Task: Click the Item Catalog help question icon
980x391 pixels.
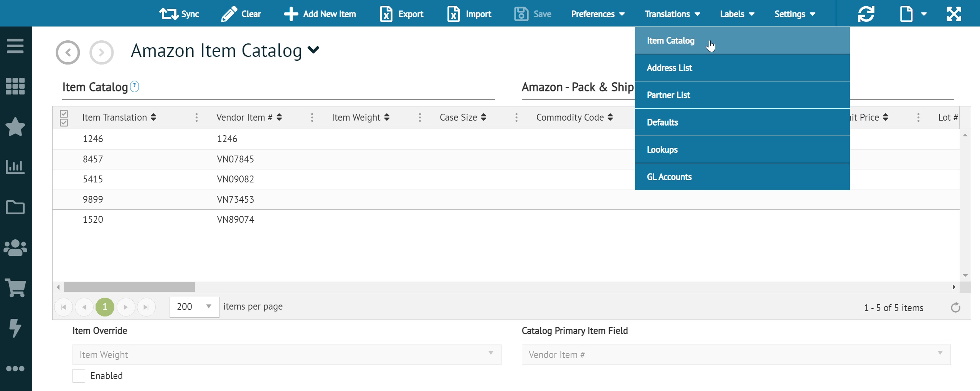Action: click(134, 86)
